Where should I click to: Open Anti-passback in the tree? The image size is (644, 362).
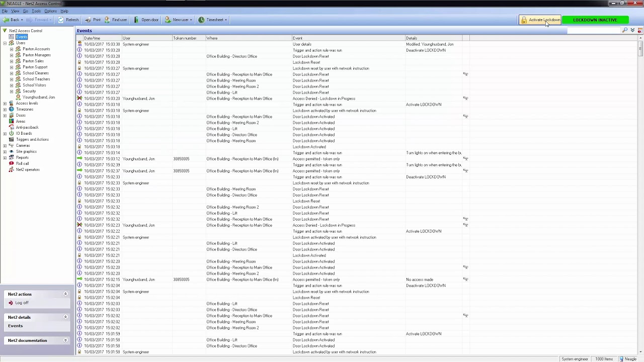[x=27, y=127]
